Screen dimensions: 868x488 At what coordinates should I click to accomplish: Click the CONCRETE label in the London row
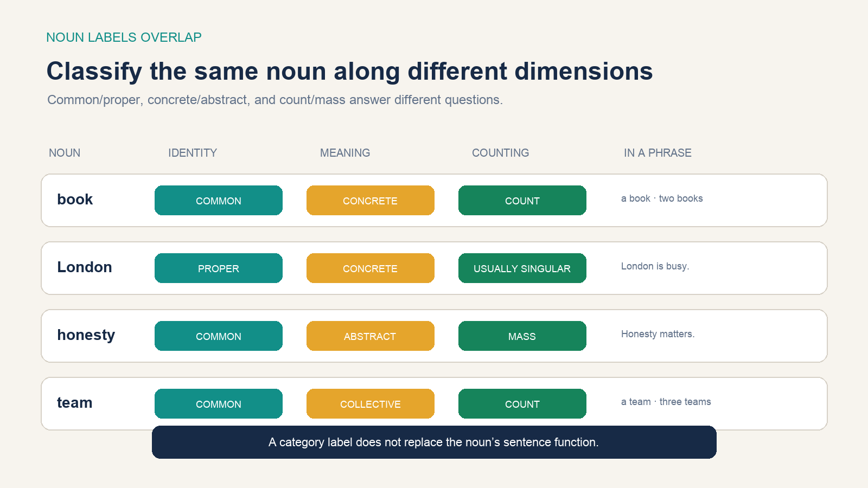point(371,268)
